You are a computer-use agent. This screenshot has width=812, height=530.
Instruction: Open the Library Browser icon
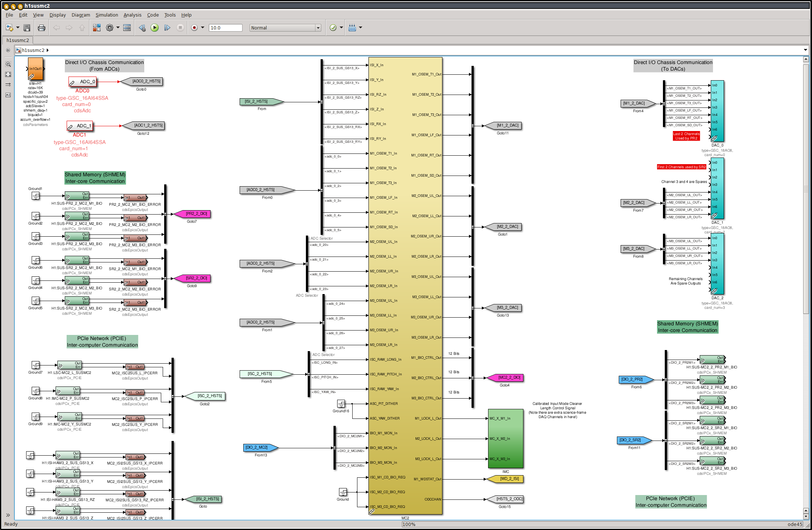coord(97,28)
